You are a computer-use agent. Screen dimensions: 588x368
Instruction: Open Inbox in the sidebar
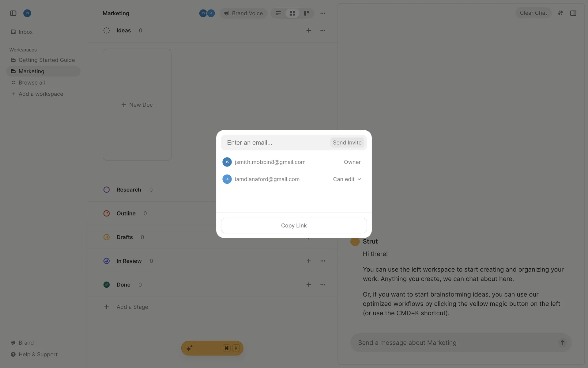point(25,32)
